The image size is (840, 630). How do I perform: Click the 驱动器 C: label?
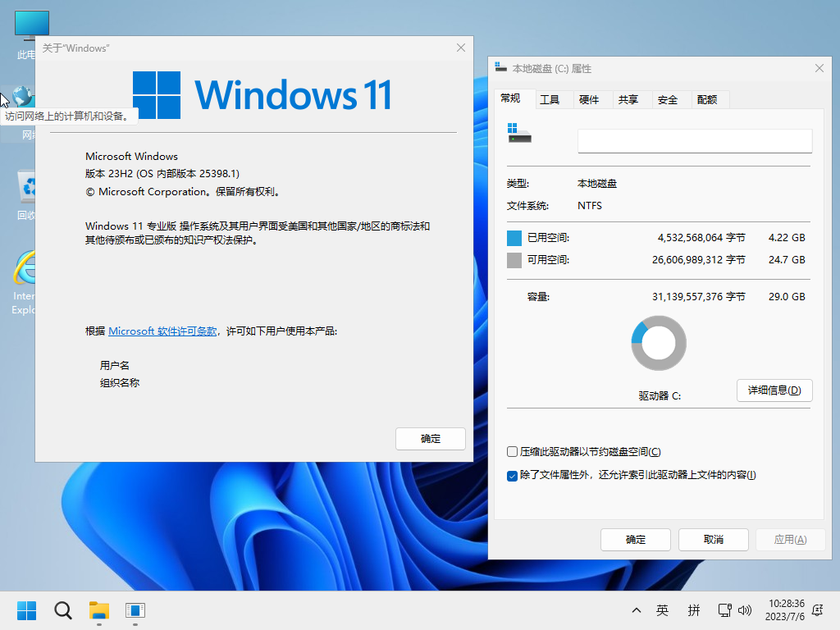tap(660, 396)
